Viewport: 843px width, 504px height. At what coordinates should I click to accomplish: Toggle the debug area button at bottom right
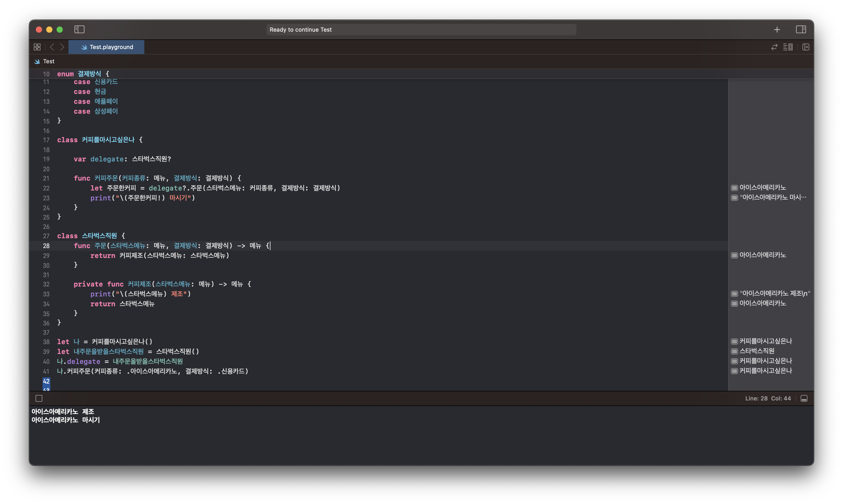coord(804,398)
